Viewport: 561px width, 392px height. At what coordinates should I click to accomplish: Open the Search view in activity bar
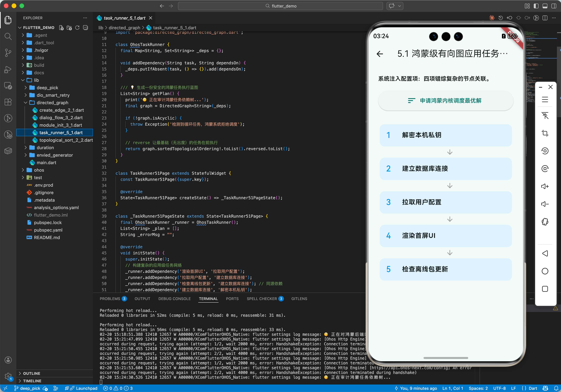(x=8, y=36)
